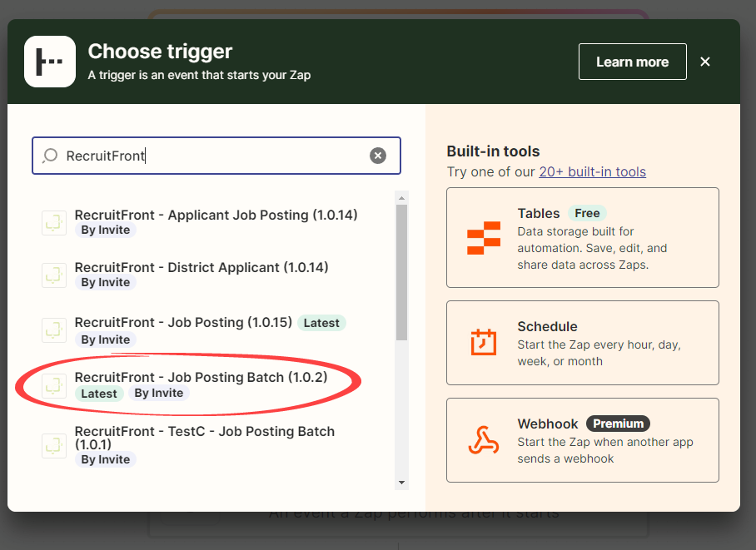756x550 pixels.
Task: Click the Choose trigger dialog title
Action: pyautogui.click(x=160, y=52)
